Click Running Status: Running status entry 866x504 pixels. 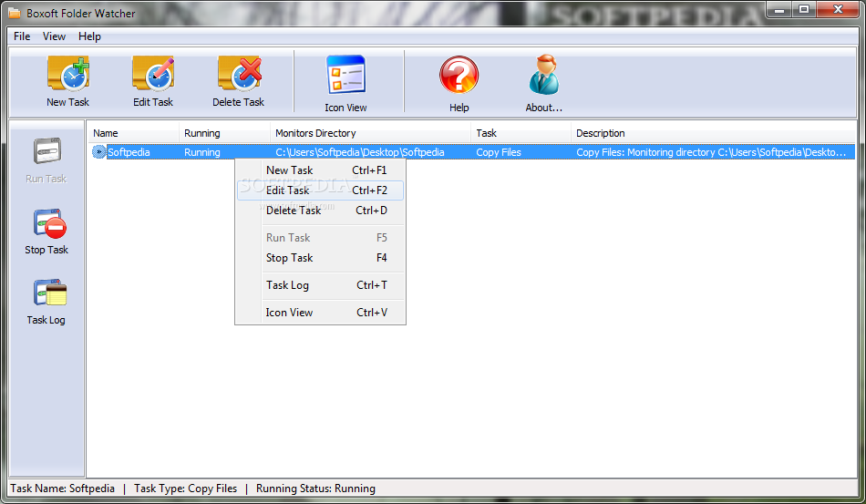point(316,489)
